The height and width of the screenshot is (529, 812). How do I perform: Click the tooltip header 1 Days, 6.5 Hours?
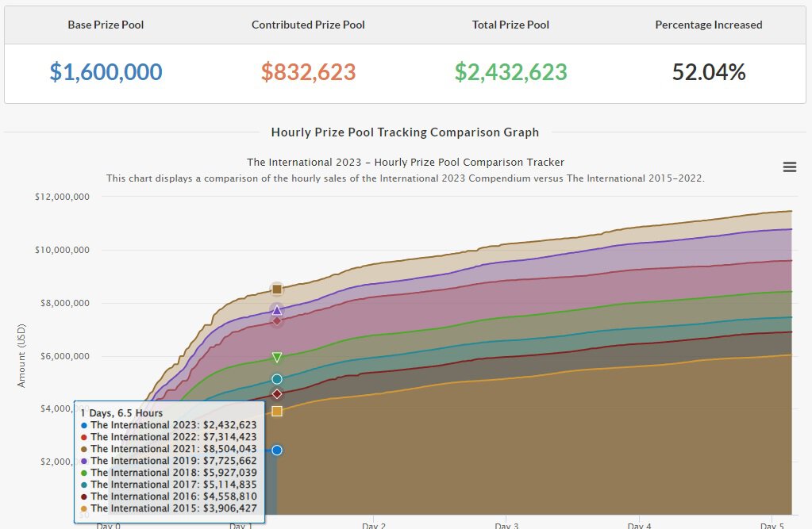(x=121, y=413)
